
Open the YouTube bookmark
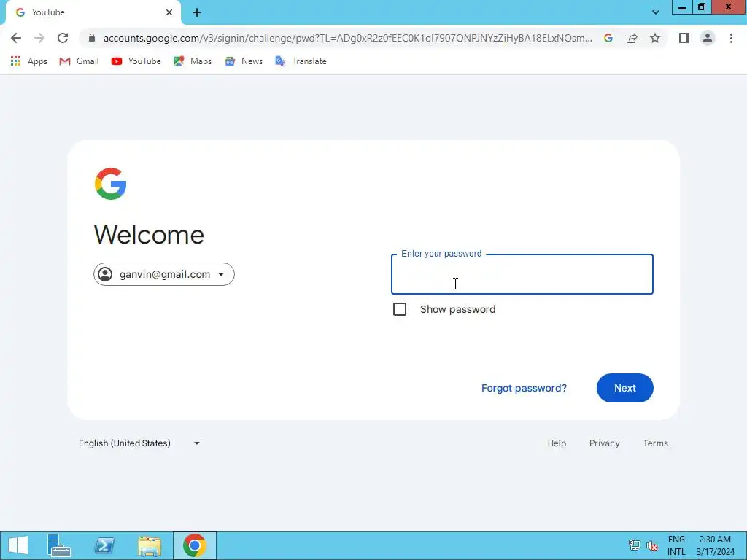136,61
